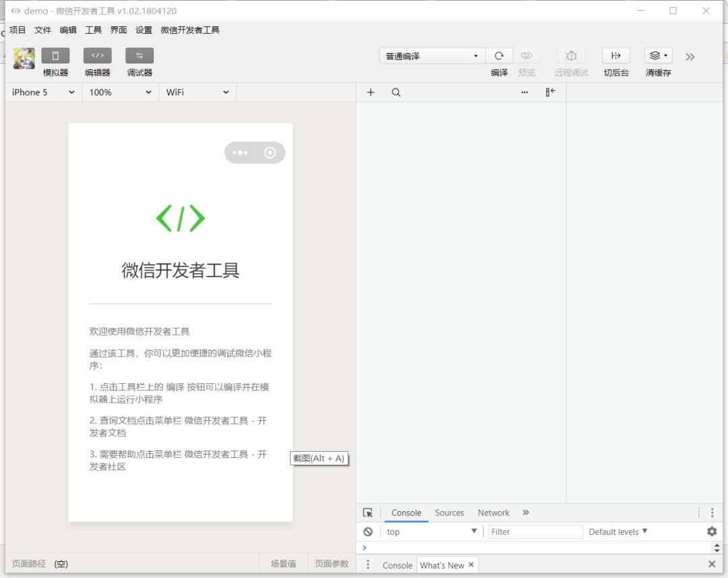Click the 微信开发者工具 heading in simulator

(x=181, y=270)
